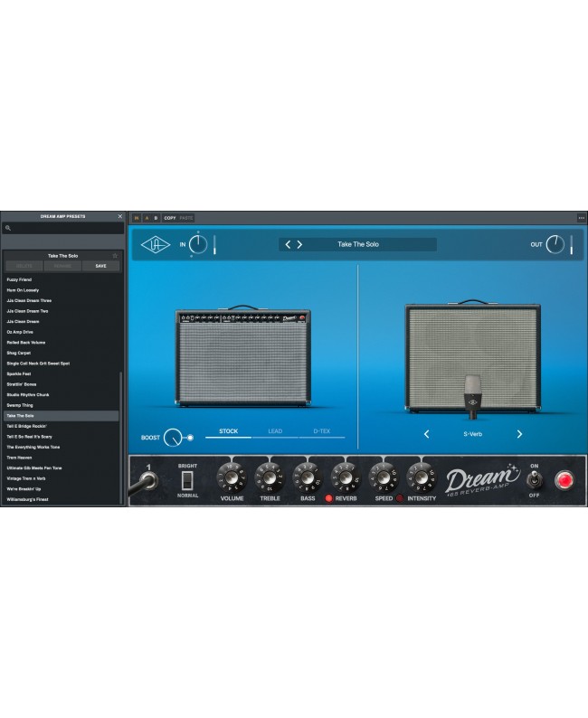Switch to next cabinet mic with right arrow

[519, 434]
